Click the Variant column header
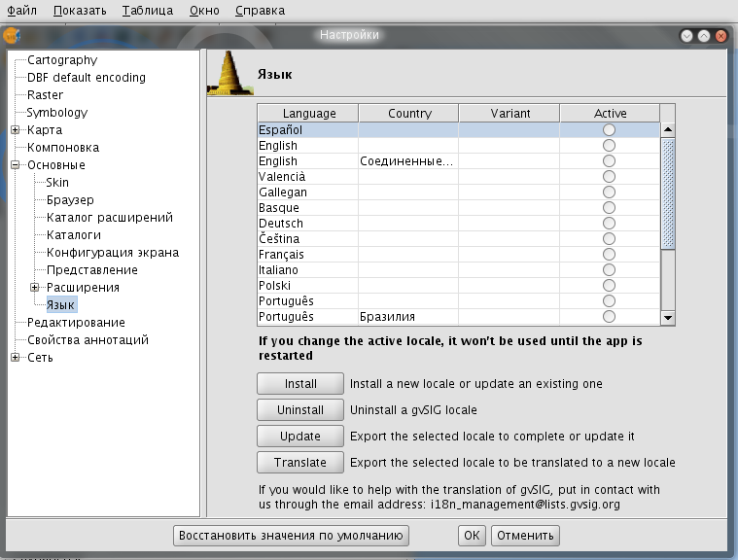This screenshot has height=560, width=738. pos(510,114)
